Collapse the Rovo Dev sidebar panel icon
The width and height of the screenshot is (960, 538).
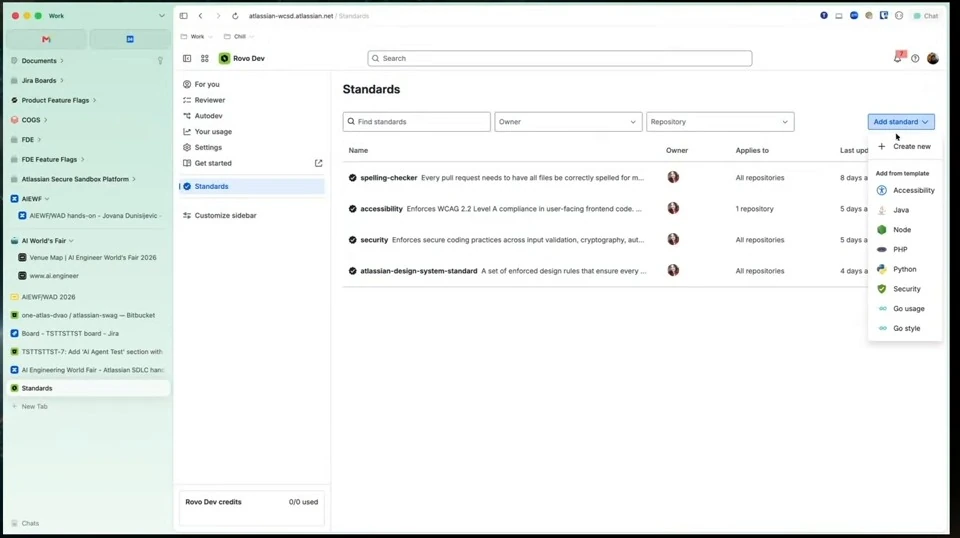(x=187, y=58)
